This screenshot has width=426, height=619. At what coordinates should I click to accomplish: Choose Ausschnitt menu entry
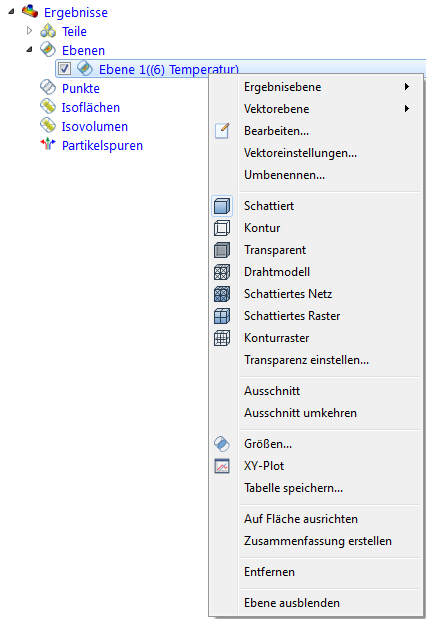(x=316, y=391)
